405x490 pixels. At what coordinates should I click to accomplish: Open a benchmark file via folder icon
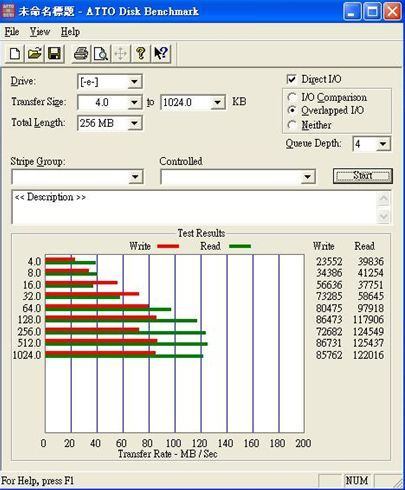coord(34,54)
